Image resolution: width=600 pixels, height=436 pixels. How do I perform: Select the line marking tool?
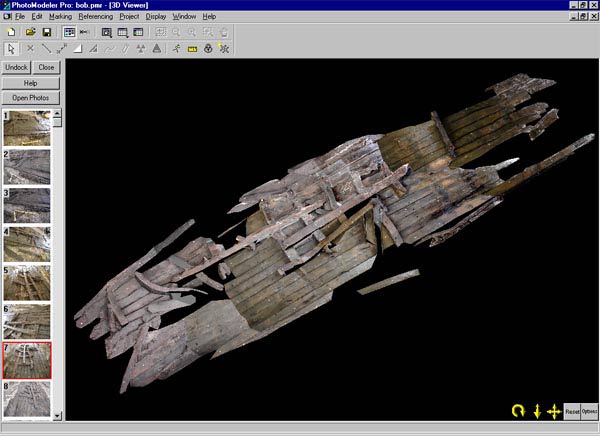pos(46,49)
